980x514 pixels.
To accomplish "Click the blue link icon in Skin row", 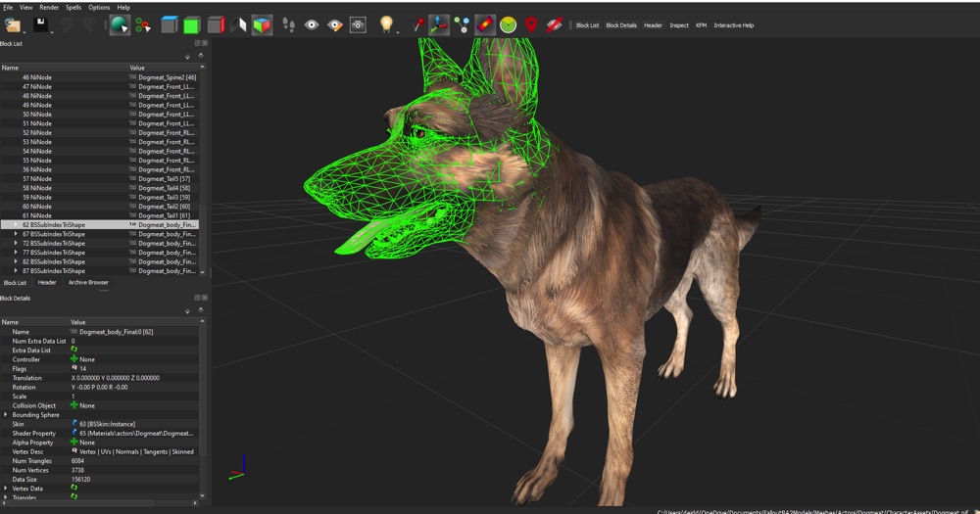I will [x=74, y=424].
